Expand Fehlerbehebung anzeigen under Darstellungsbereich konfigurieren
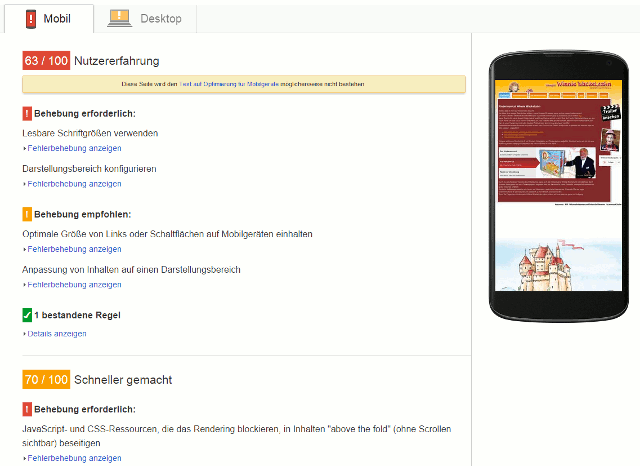Screen dimensions: 640x466 (73, 184)
